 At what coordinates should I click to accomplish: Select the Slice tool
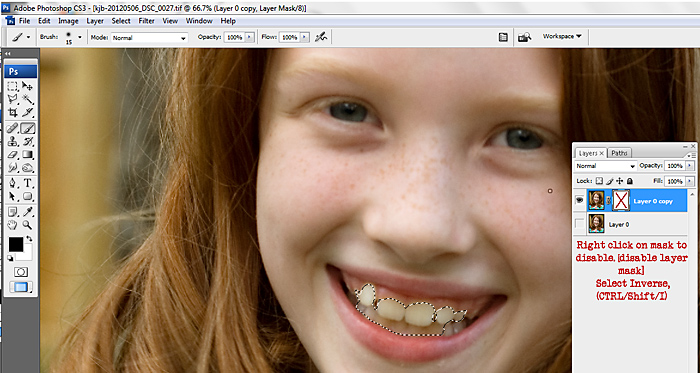(28, 112)
